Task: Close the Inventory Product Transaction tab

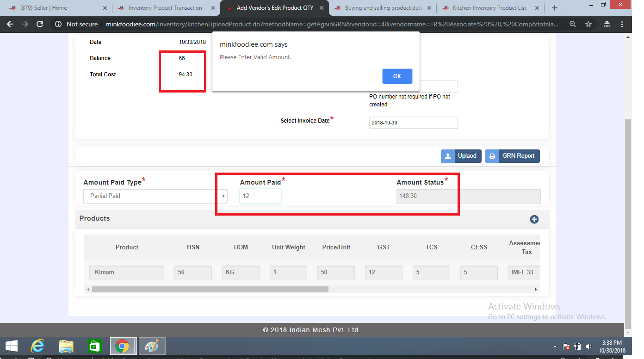Action: [213, 8]
